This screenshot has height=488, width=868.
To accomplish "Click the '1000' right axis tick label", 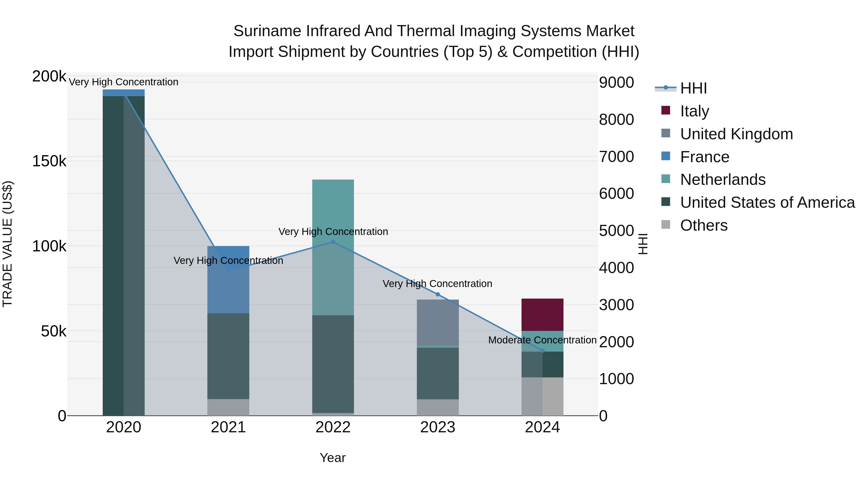I will [617, 379].
